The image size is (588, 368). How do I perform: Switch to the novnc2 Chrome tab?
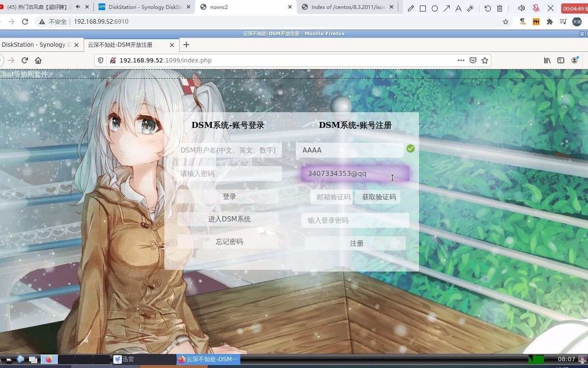pos(245,7)
